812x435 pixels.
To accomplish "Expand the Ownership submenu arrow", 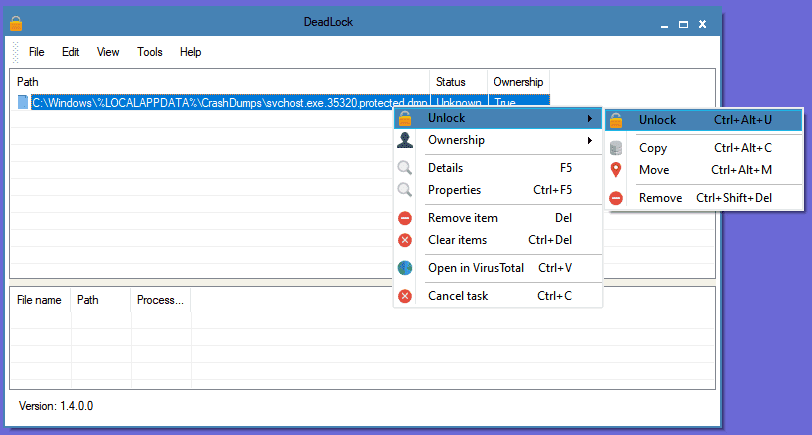I will (x=590, y=140).
